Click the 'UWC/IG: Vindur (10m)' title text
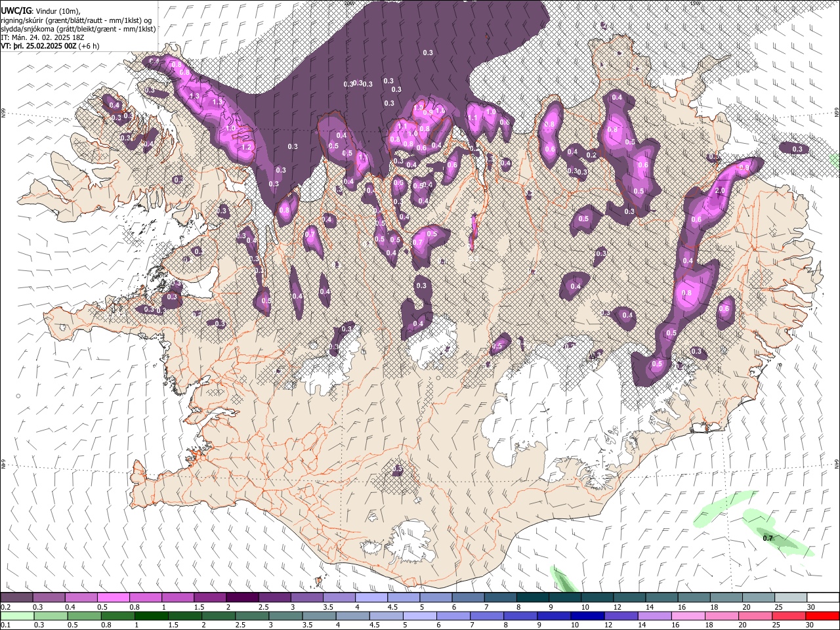840x630 pixels. [x=41, y=11]
